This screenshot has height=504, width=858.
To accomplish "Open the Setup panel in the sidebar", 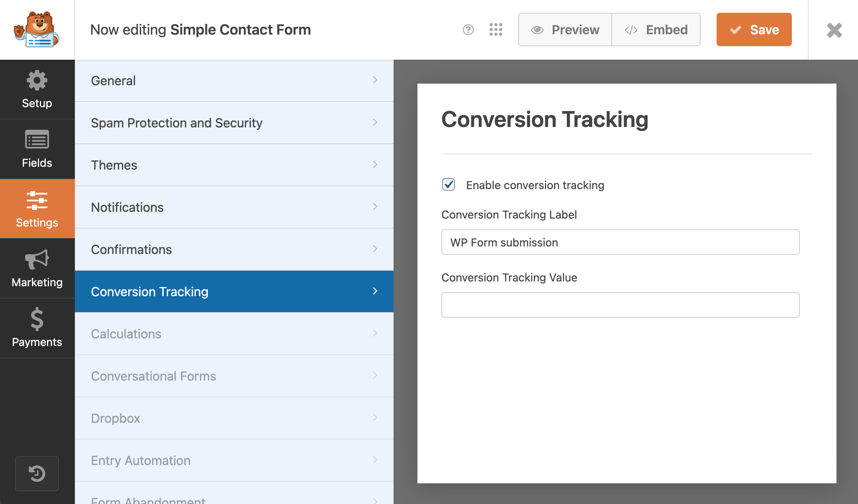I will click(37, 90).
